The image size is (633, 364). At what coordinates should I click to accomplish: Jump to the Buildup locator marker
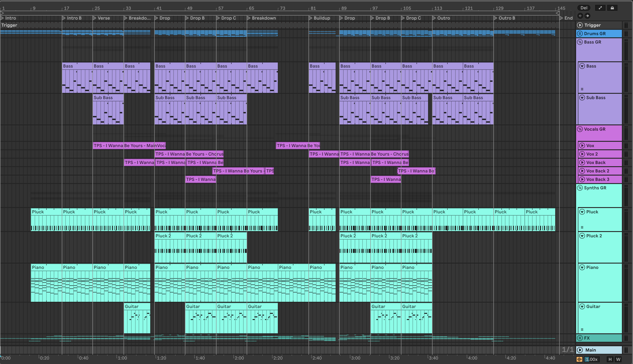[310, 18]
